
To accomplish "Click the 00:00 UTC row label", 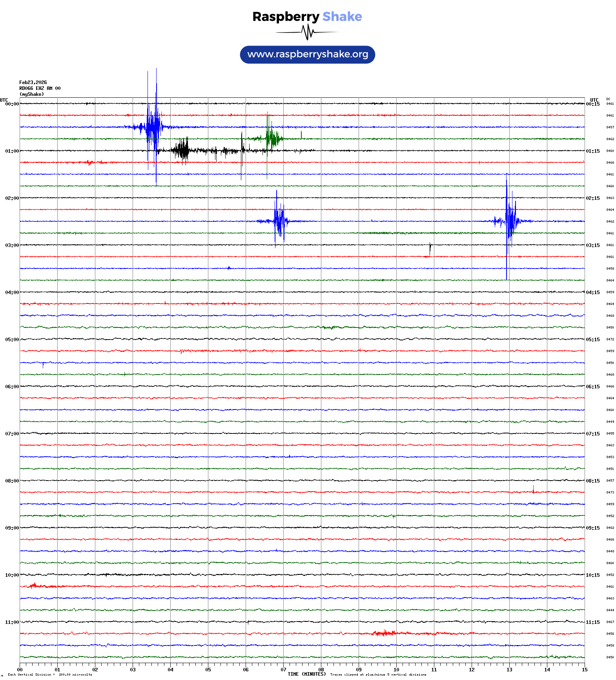I will (12, 104).
